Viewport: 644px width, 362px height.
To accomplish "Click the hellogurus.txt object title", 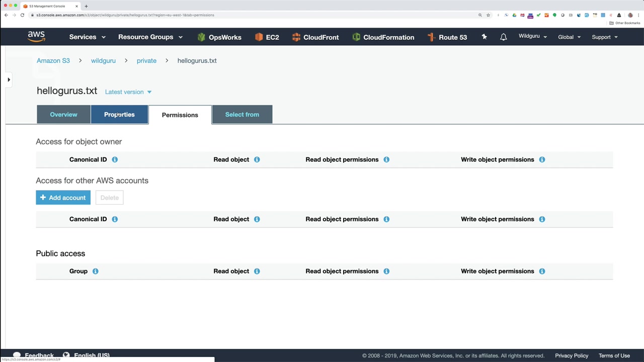I will 67,91.
